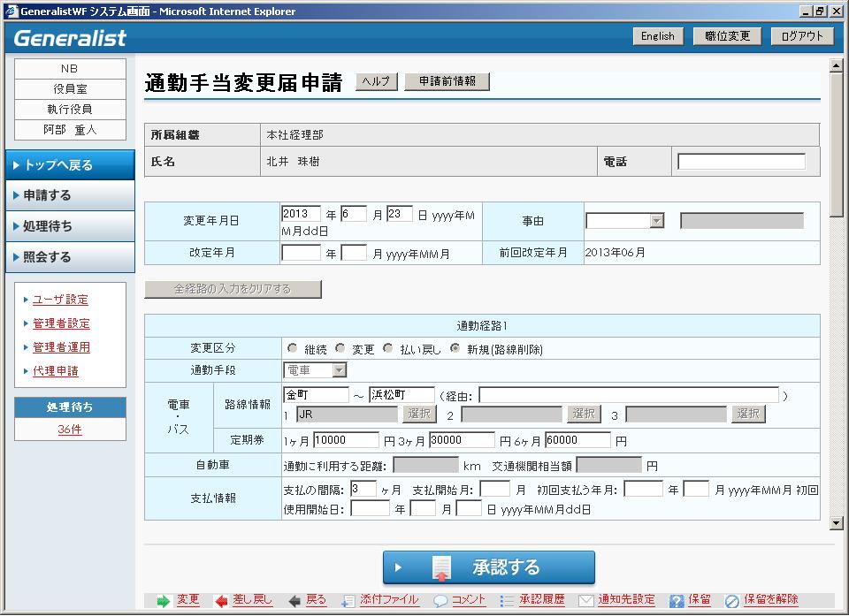The image size is (849, 616).
Task: Click the green 変更 arrow icon
Action: [x=164, y=601]
